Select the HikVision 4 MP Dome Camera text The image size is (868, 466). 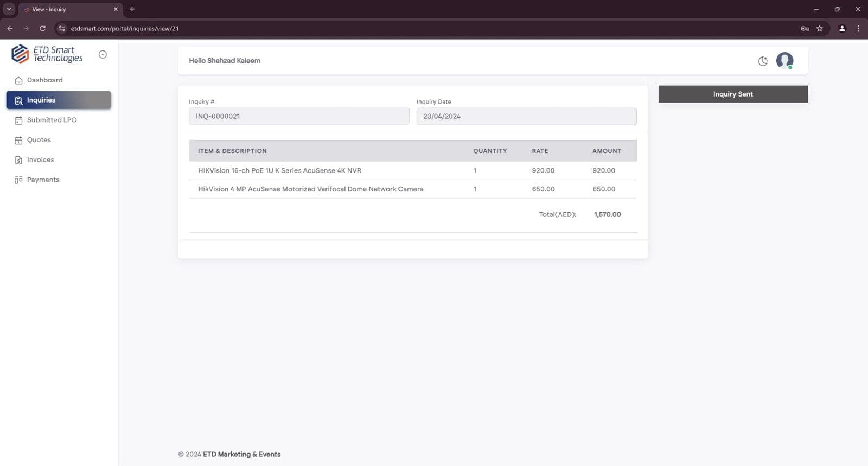pyautogui.click(x=310, y=189)
